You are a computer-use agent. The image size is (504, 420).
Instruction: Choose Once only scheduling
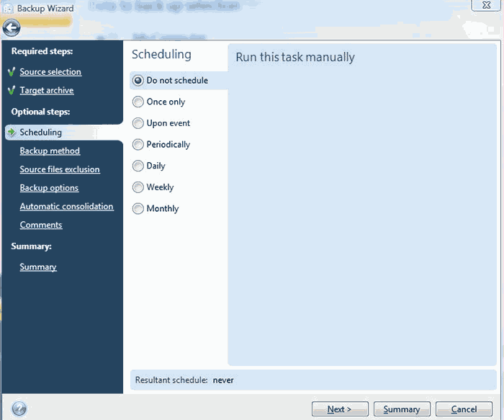138,102
